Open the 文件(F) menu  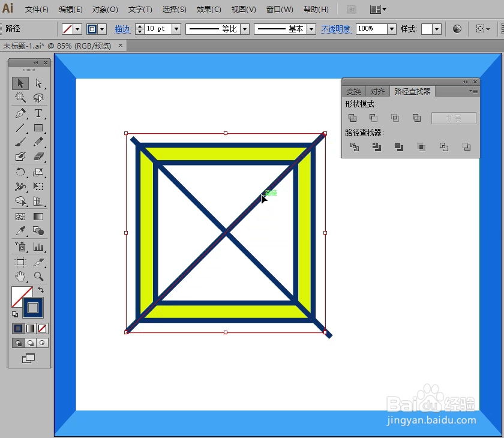[x=37, y=10]
